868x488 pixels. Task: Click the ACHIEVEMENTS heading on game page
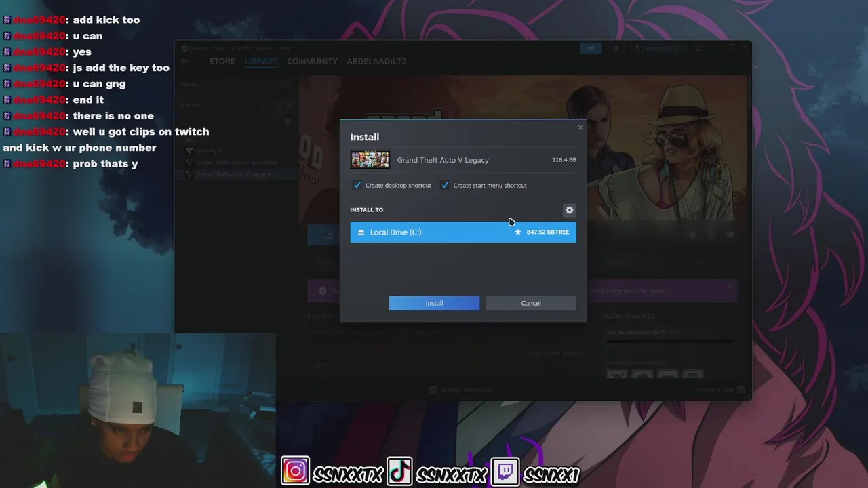click(x=630, y=317)
